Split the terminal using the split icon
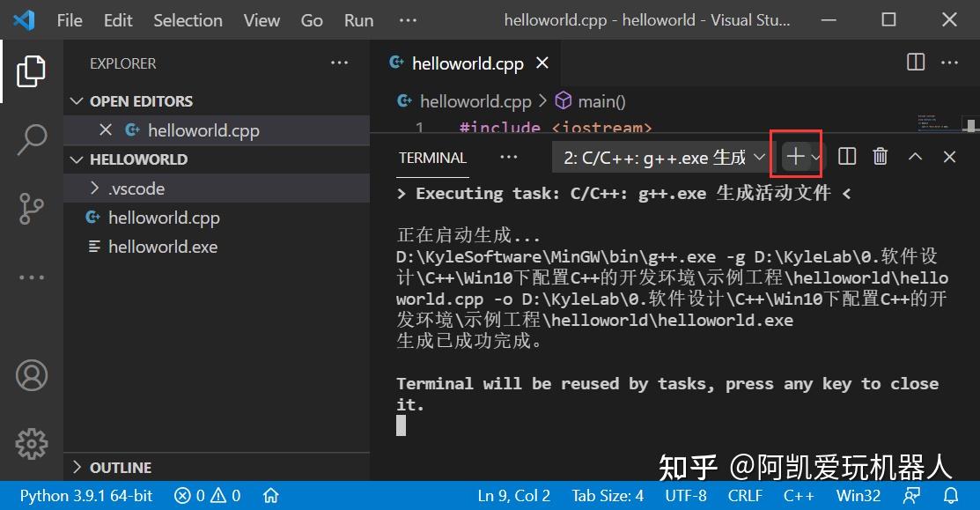 coord(846,155)
